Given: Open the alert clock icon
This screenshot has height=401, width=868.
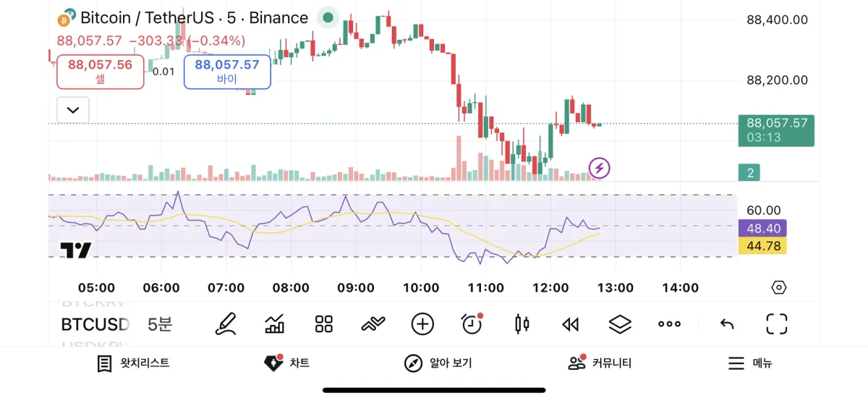Looking at the screenshot, I should (472, 324).
